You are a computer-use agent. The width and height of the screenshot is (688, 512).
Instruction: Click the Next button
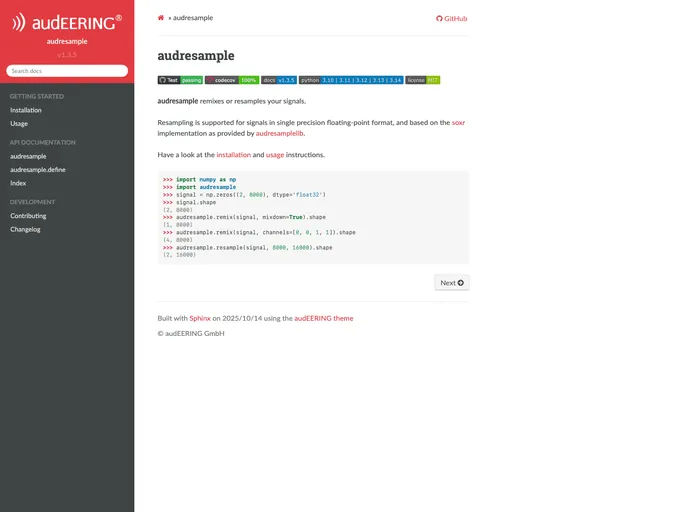(x=452, y=283)
